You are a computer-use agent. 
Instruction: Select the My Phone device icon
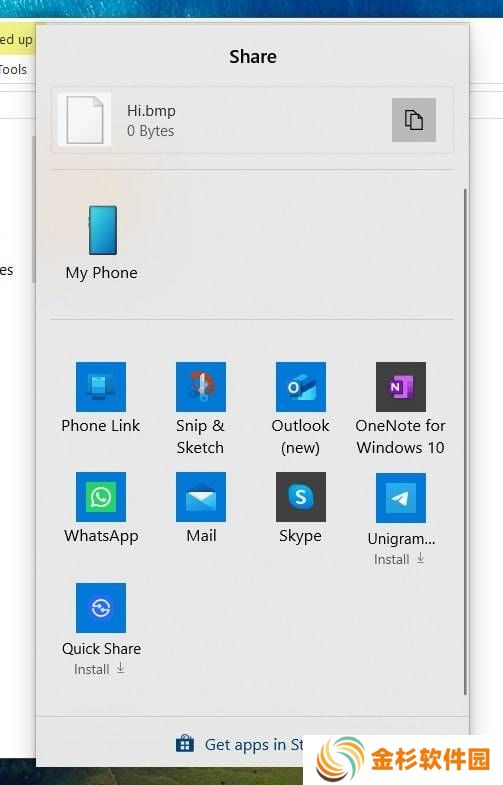(x=103, y=230)
